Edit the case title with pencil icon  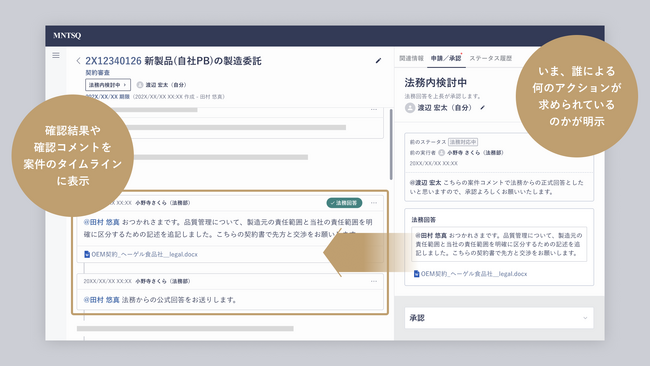pyautogui.click(x=378, y=61)
